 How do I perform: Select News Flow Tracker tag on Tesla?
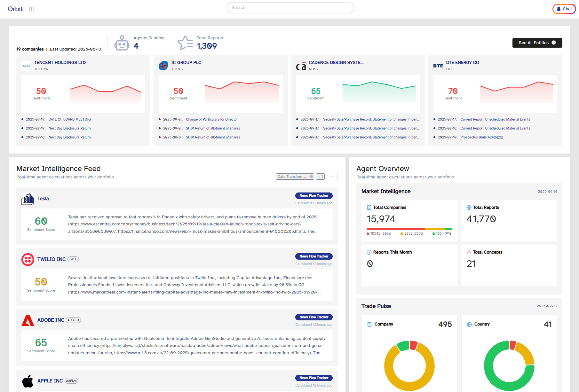pyautogui.click(x=314, y=196)
